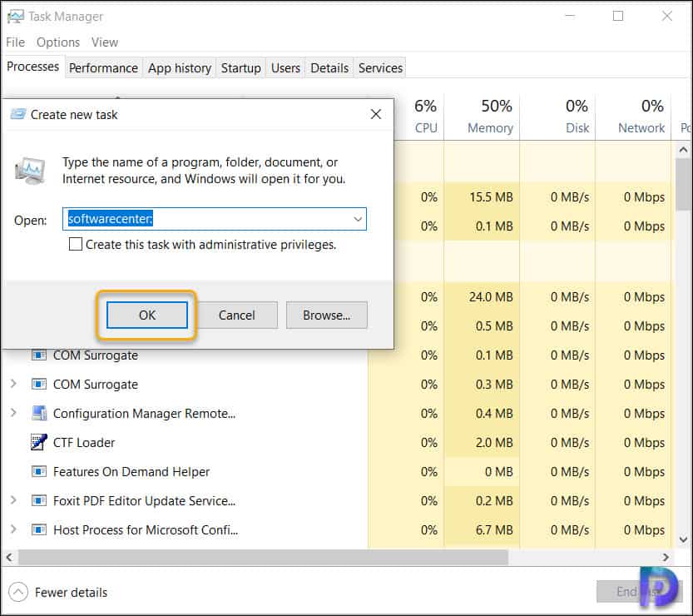The height and width of the screenshot is (616, 693).
Task: Click Fewer details link
Action: (72, 592)
